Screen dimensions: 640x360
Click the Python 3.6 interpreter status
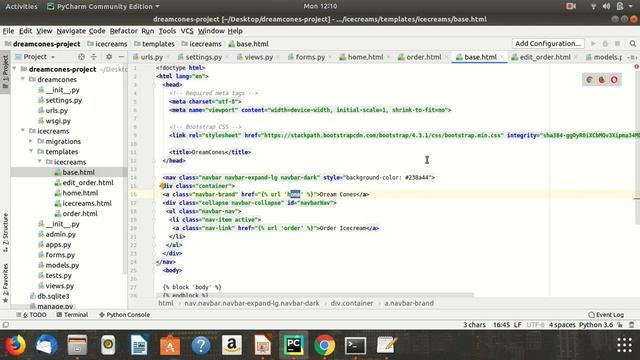click(596, 325)
